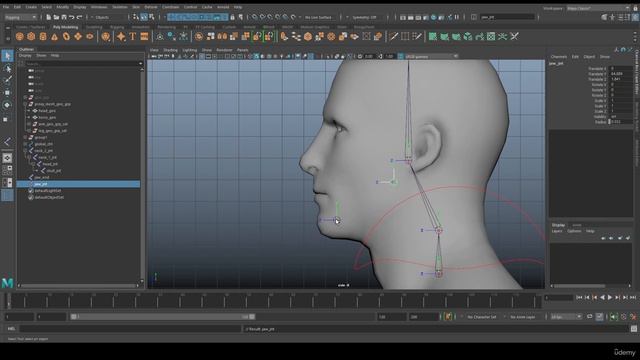Screen dimensions: 640x360
Task: Click the polygon torus shelf icon
Action: 66,37
